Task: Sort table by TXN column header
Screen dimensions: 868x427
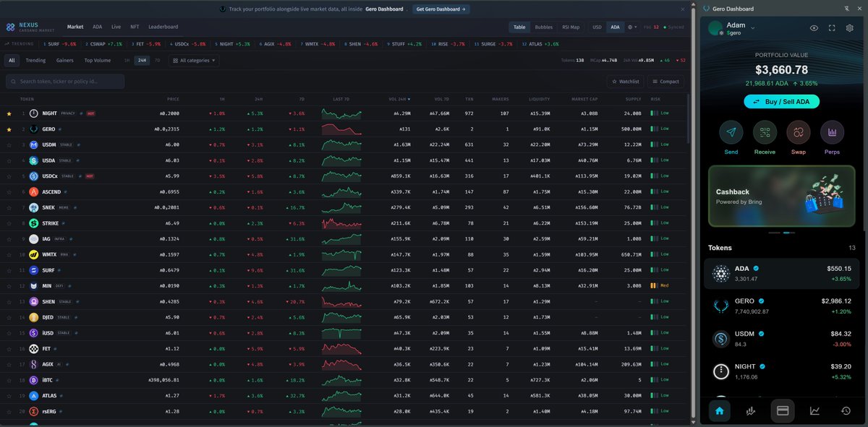Action: tap(469, 98)
